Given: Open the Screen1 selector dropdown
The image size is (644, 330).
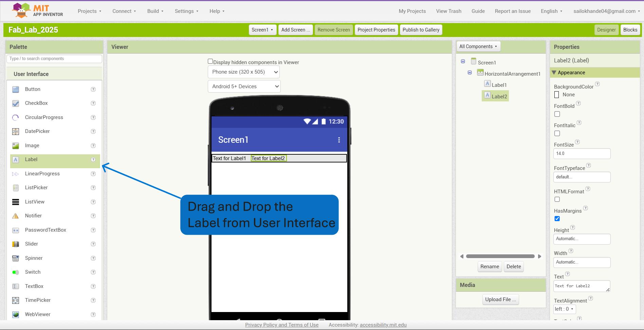Looking at the screenshot, I should 262,30.
